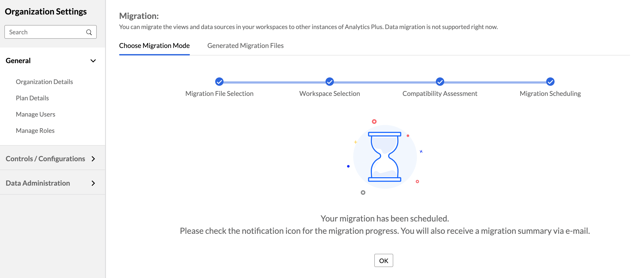This screenshot has width=644, height=278.
Task: Click the Workspace Selection checkmark step
Action: click(x=329, y=82)
